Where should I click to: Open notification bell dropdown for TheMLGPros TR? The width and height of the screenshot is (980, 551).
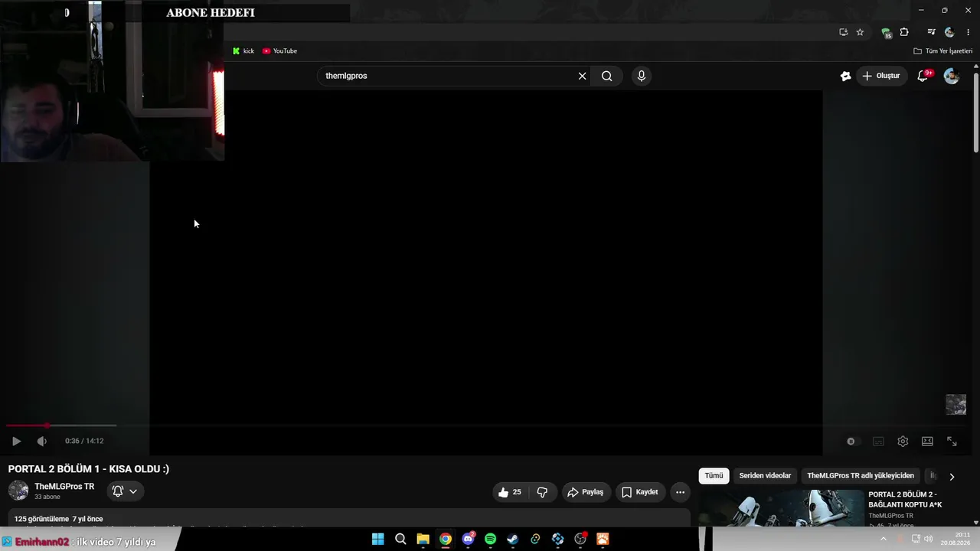point(125,491)
